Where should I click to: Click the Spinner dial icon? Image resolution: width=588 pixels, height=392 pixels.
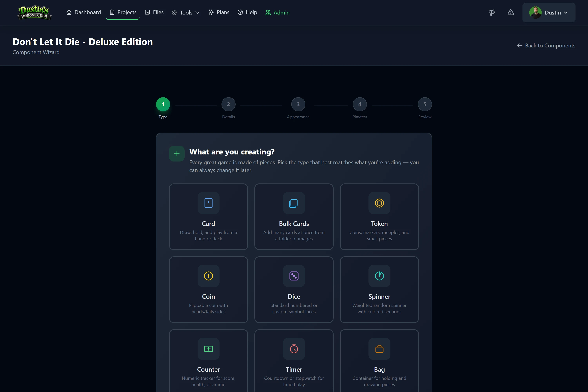(x=379, y=276)
